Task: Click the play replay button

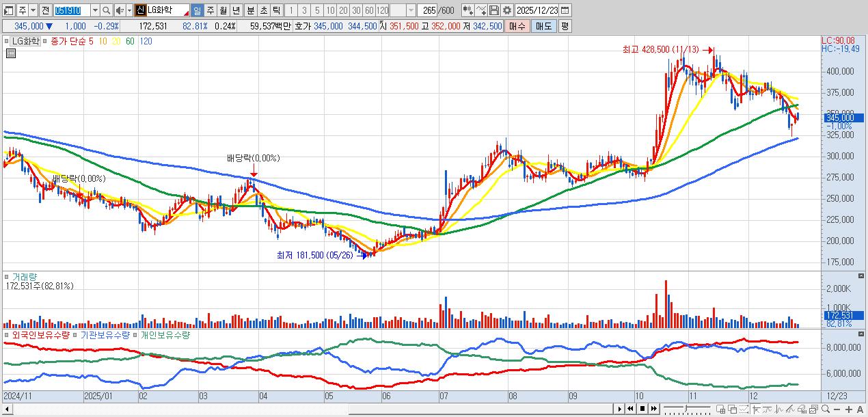Action: [620, 409]
